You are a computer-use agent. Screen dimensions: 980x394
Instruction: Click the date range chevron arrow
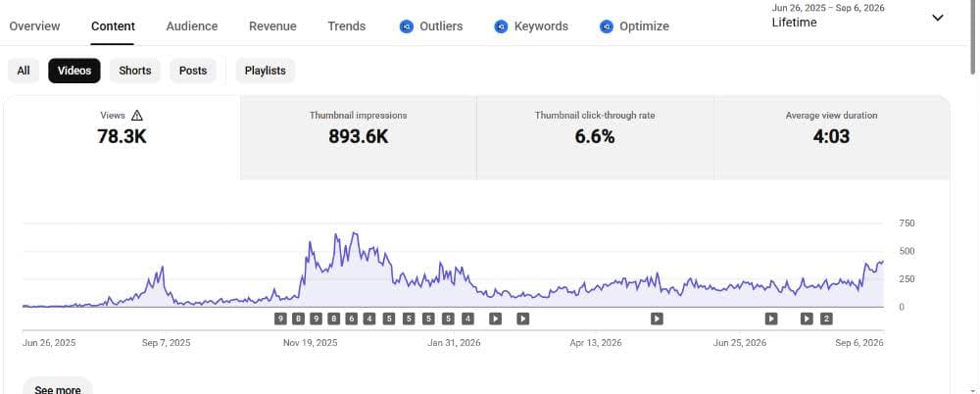[938, 18]
